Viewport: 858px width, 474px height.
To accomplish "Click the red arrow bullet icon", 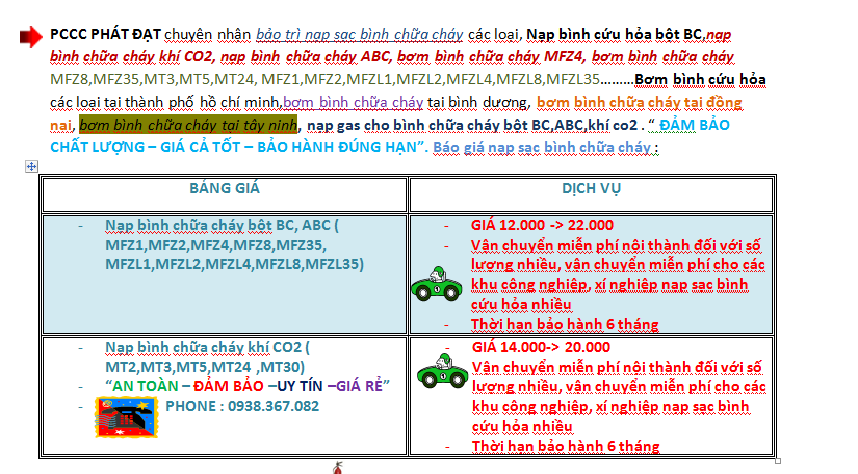I will (31, 36).
